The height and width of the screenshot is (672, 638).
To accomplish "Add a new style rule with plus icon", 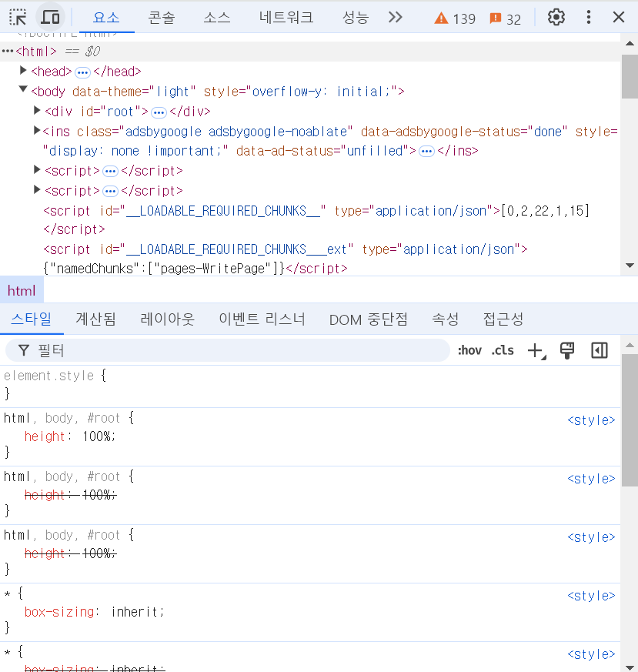I will (536, 350).
